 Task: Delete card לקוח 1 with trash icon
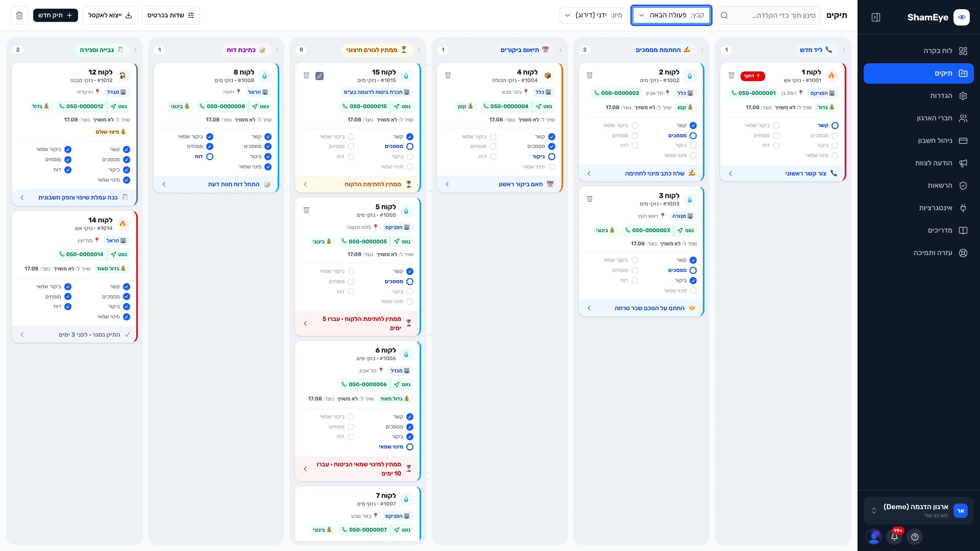pos(731,75)
